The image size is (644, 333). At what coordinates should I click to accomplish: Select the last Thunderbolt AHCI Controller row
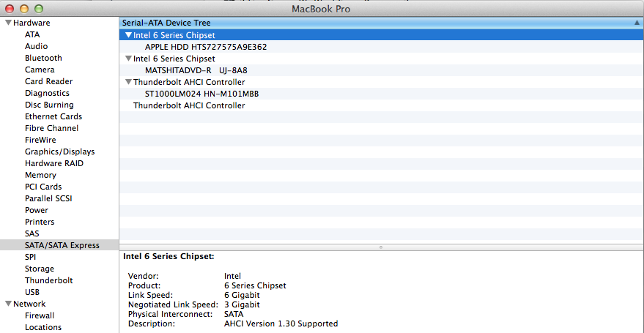[189, 105]
